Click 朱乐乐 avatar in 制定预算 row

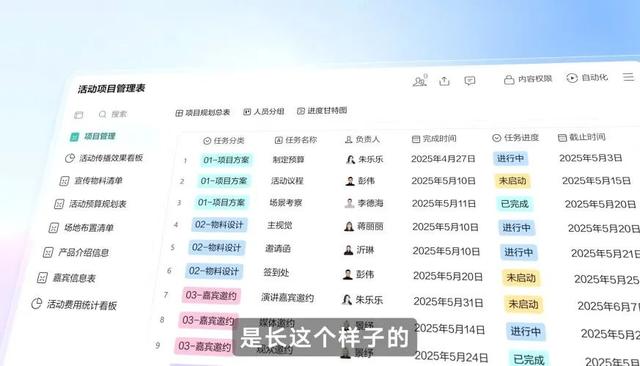tap(351, 160)
